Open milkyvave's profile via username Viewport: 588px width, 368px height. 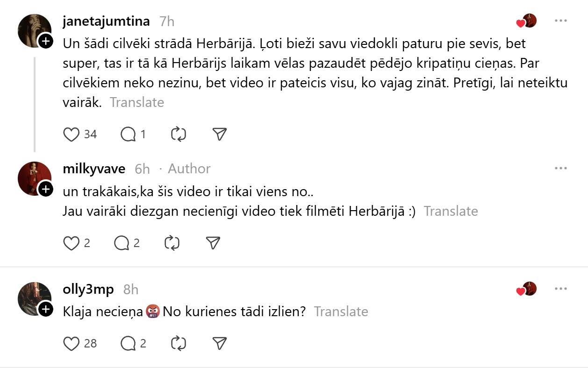coord(94,169)
